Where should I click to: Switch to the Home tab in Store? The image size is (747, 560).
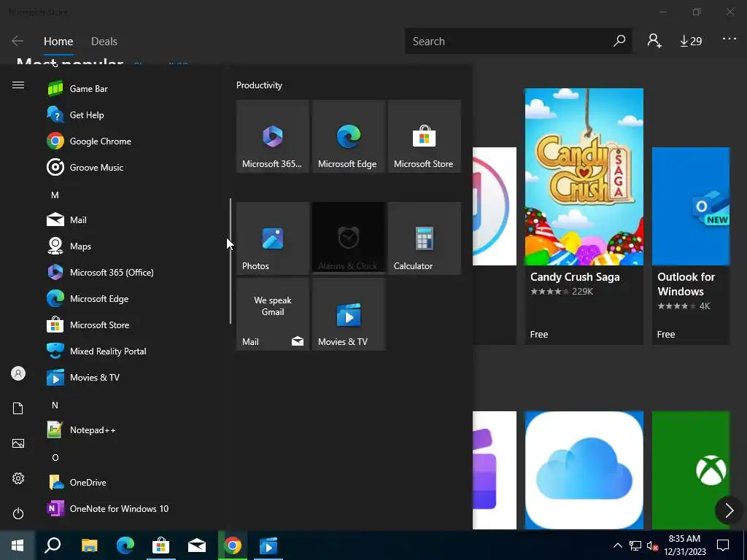(x=58, y=42)
